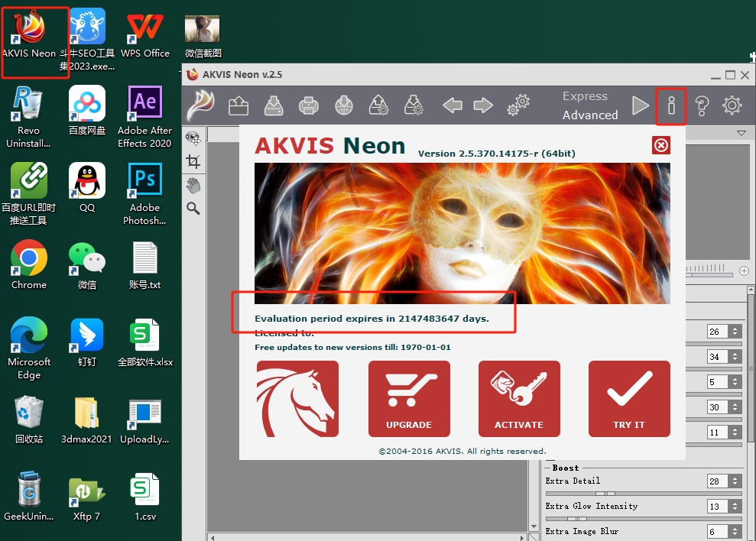Click the TRY IT button
The image size is (756, 541).
(x=629, y=399)
